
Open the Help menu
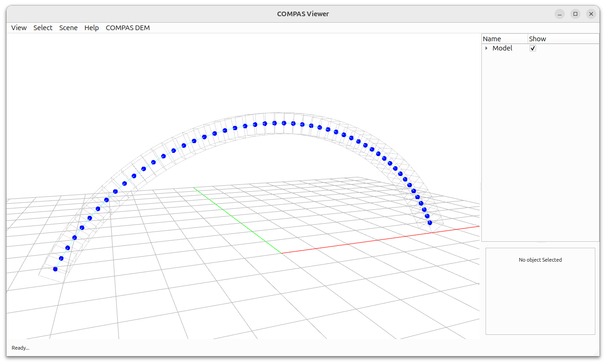pos(92,28)
